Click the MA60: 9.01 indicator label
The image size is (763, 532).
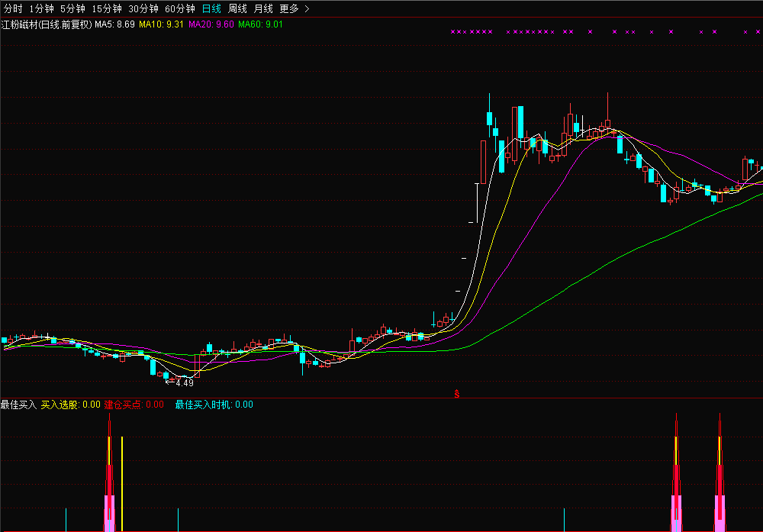click(260, 24)
